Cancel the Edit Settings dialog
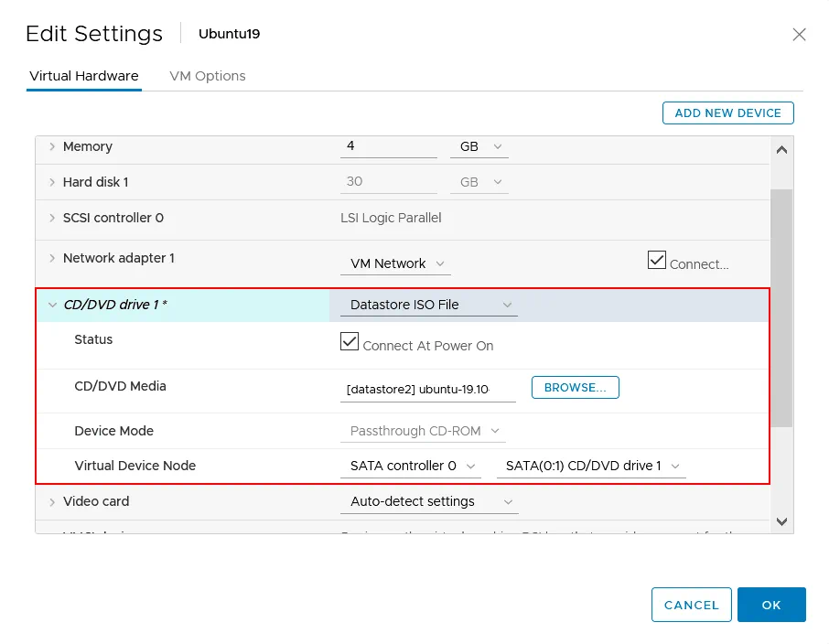 [691, 605]
